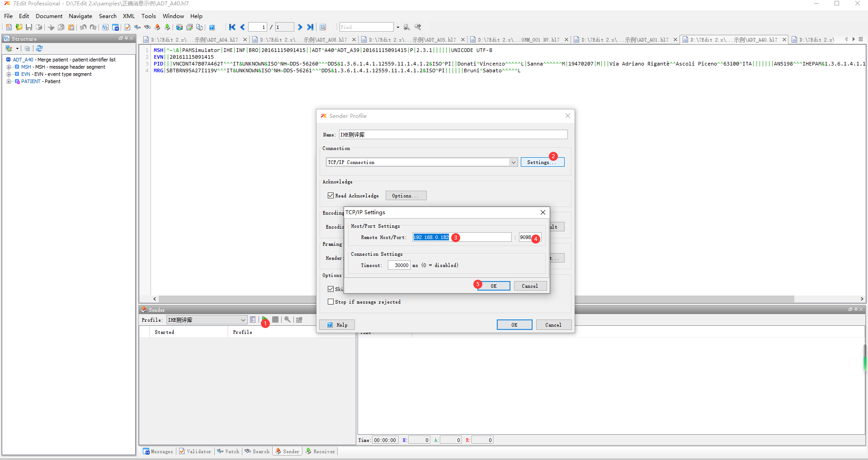Image resolution: width=868 pixels, height=460 pixels.
Task: Click OK in the Sender Profile dialog
Action: 514,325
